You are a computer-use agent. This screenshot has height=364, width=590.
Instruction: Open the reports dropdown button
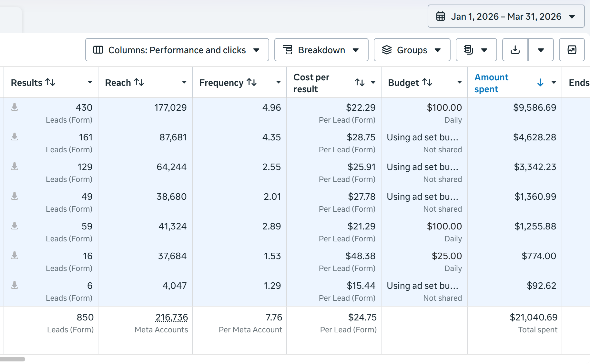[476, 50]
